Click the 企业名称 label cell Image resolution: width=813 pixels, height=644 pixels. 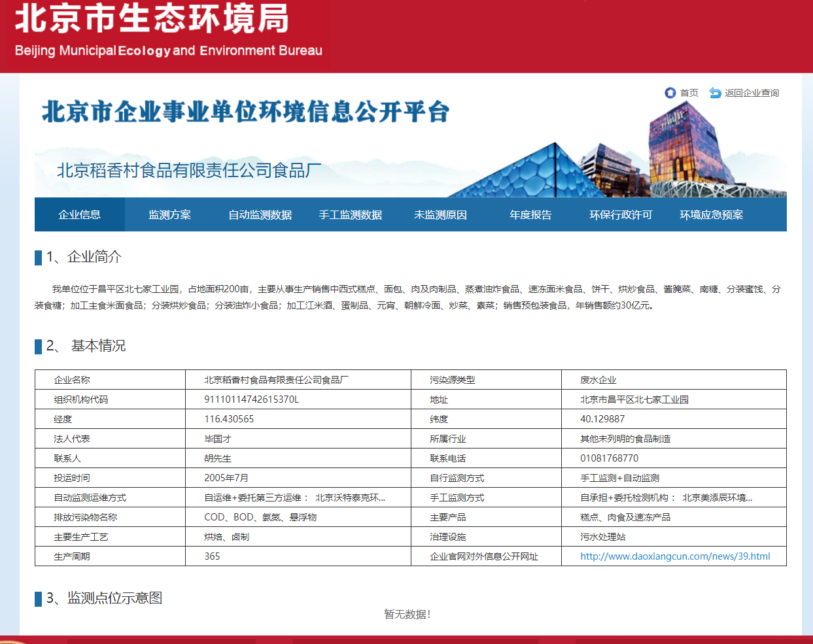click(x=111, y=380)
